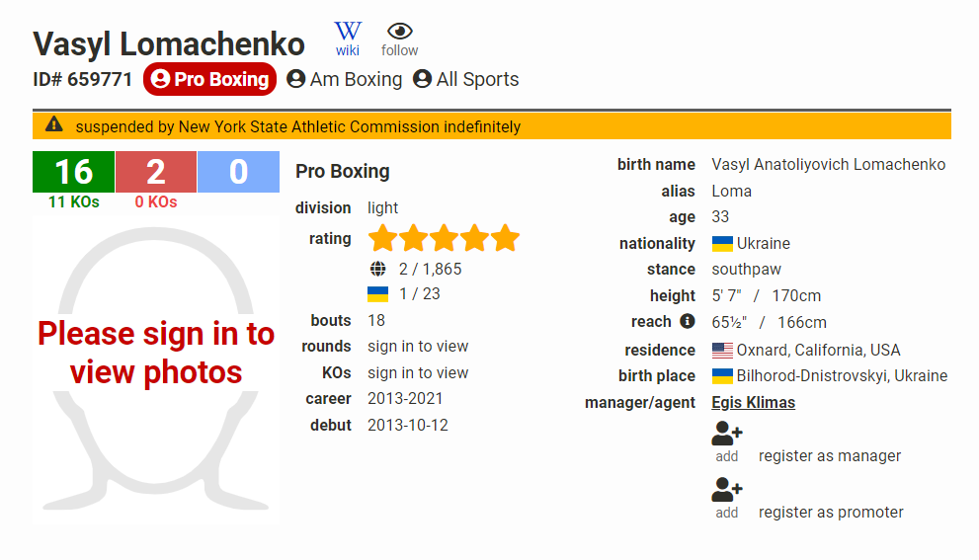The width and height of the screenshot is (979, 560).
Task: Click KOs 'sign in to view' text
Action: tap(418, 372)
